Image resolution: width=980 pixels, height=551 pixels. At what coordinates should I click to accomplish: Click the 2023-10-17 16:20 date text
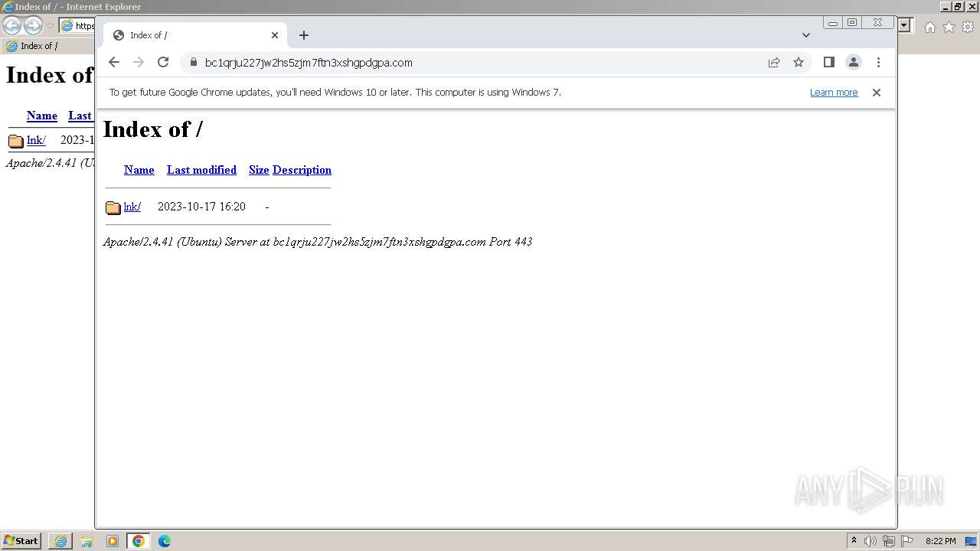click(201, 207)
